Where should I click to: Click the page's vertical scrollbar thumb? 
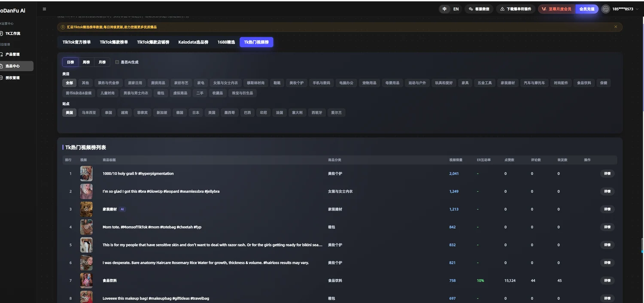click(642, 245)
